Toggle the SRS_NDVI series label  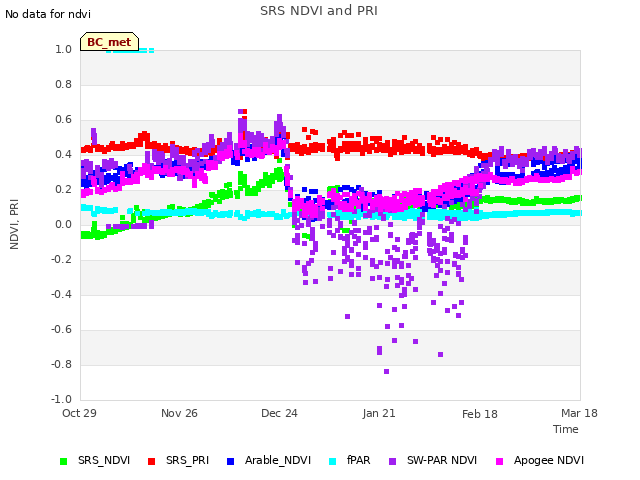[104, 460]
